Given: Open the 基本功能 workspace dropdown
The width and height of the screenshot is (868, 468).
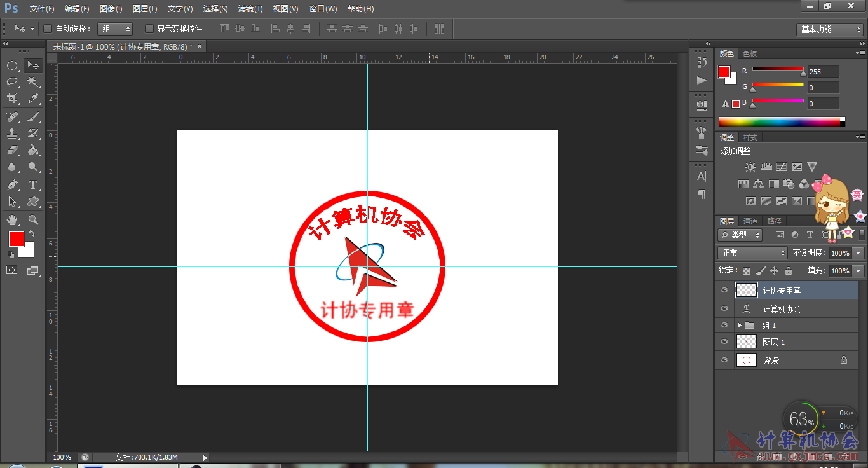Looking at the screenshot, I should point(830,29).
